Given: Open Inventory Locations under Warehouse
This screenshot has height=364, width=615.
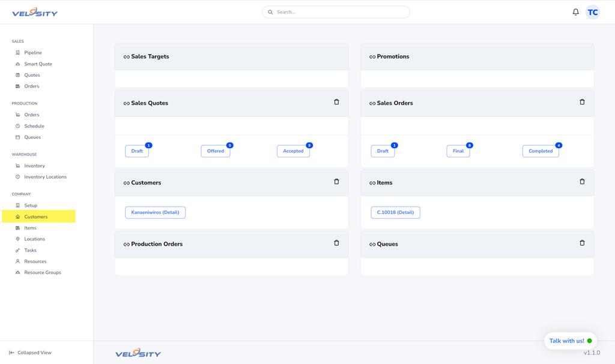Looking at the screenshot, I should click(45, 177).
